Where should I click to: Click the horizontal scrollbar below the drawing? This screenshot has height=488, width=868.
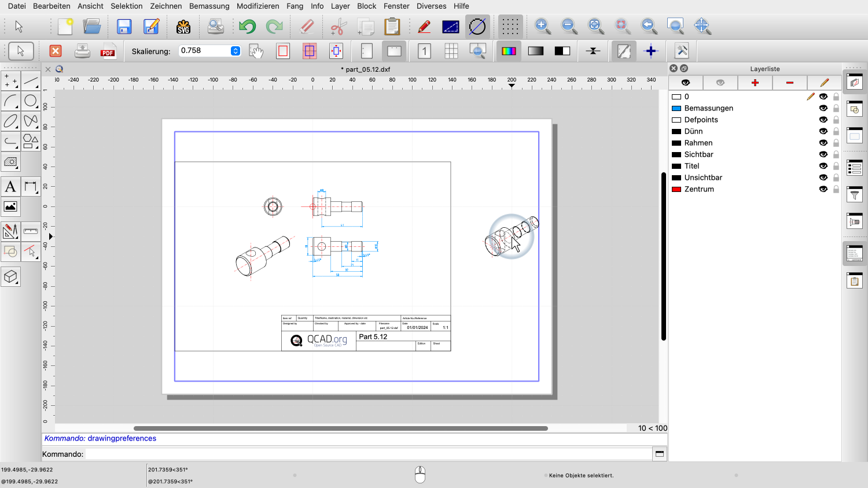point(340,428)
